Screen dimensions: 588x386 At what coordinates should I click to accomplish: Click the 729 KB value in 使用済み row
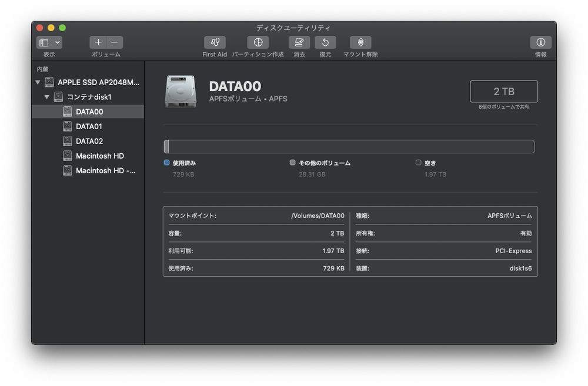click(x=333, y=268)
